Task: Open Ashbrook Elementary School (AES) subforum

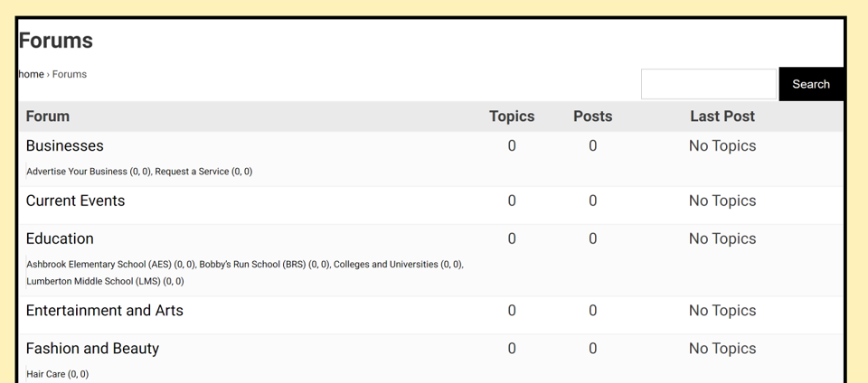Action: click(x=99, y=265)
